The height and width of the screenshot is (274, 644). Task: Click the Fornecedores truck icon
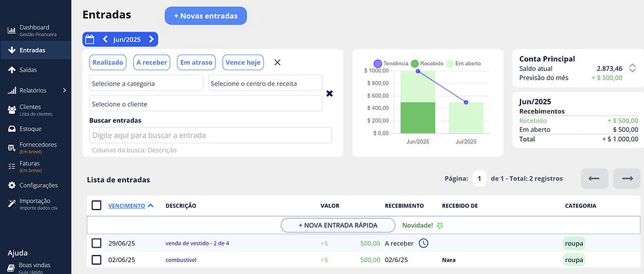click(12, 148)
